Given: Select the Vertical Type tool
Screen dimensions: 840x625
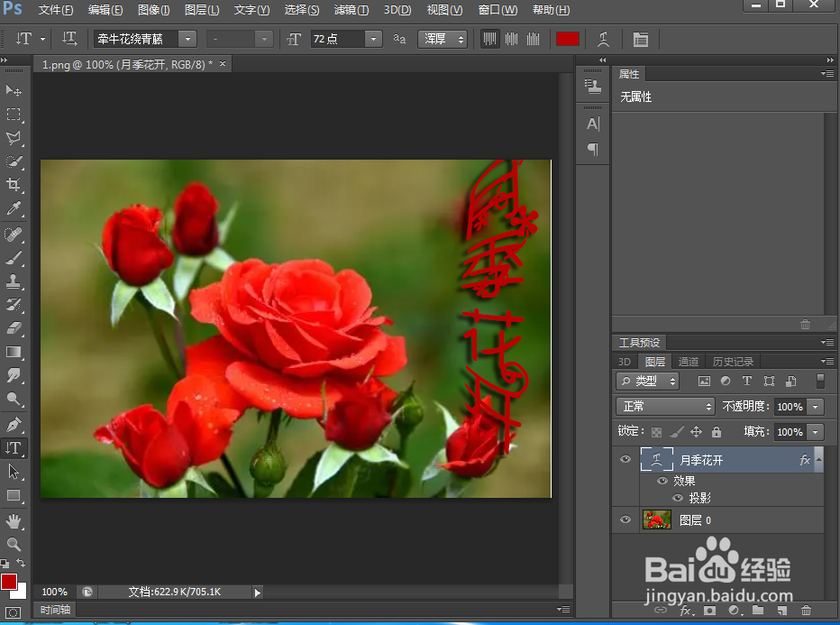Looking at the screenshot, I should (14, 448).
